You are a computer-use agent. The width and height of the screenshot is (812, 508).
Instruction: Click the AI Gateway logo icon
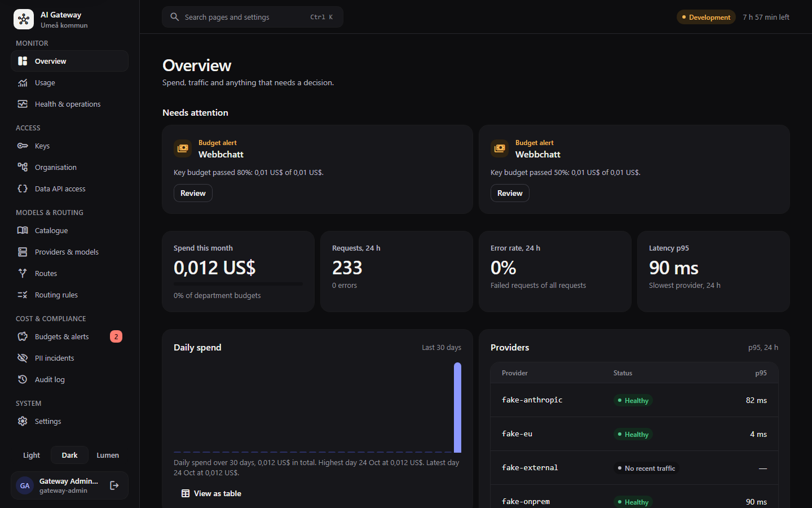(x=24, y=19)
